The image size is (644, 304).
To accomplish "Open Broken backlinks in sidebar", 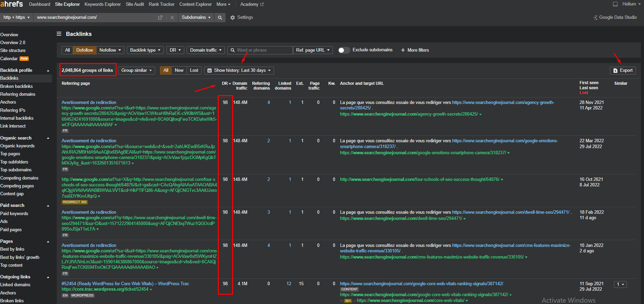I will pyautogui.click(x=16, y=87).
